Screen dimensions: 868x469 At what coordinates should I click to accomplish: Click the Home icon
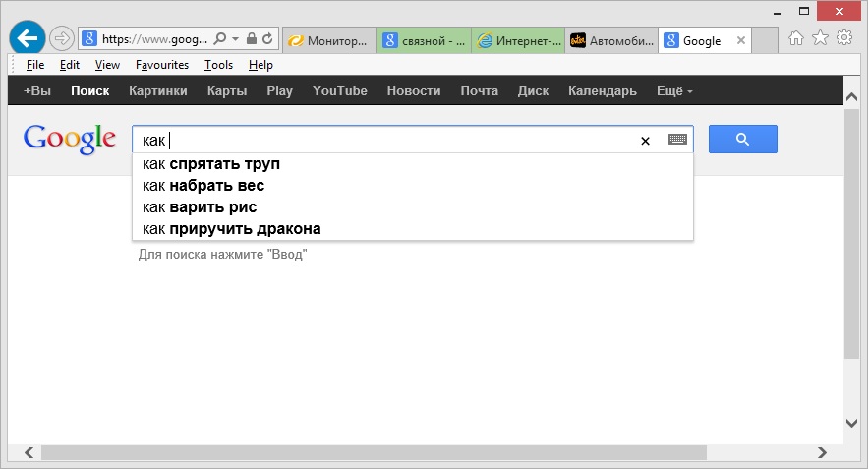[796, 38]
